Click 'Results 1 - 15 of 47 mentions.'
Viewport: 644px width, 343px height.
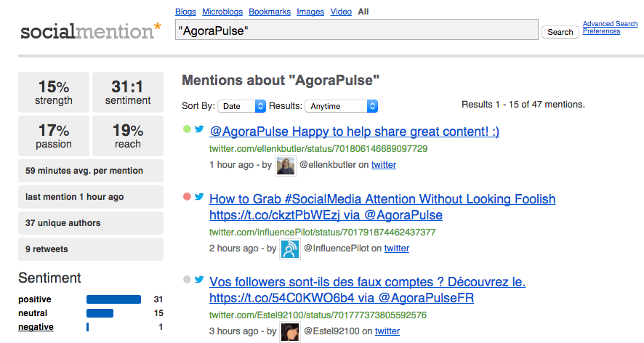[523, 105]
